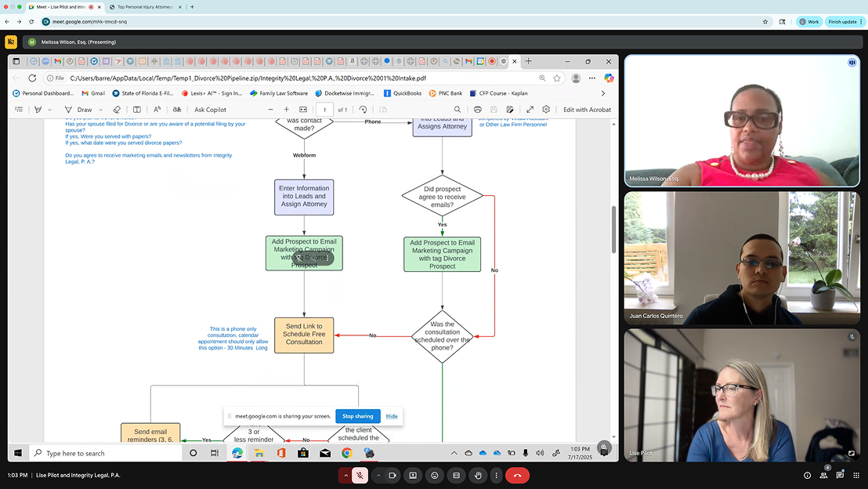This screenshot has height=489, width=868.
Task: Open Gmail bookmark in favorites bar
Action: [93, 93]
